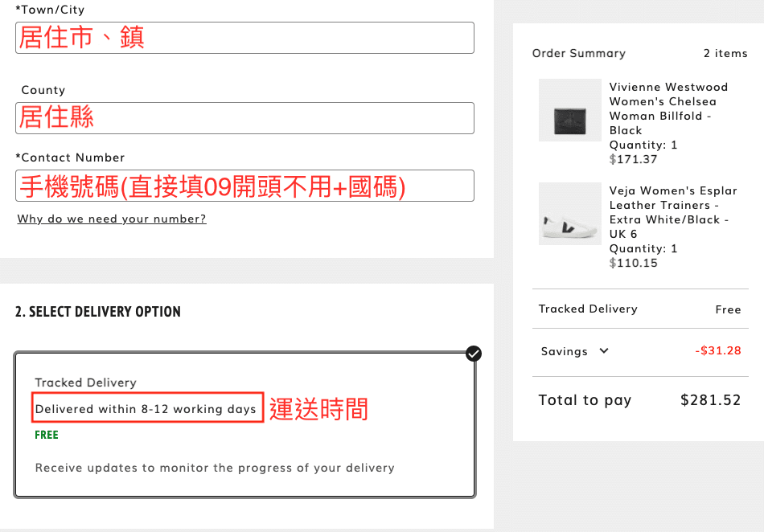Click the green FREE delivery label
The image size is (764, 532).
pos(47,435)
